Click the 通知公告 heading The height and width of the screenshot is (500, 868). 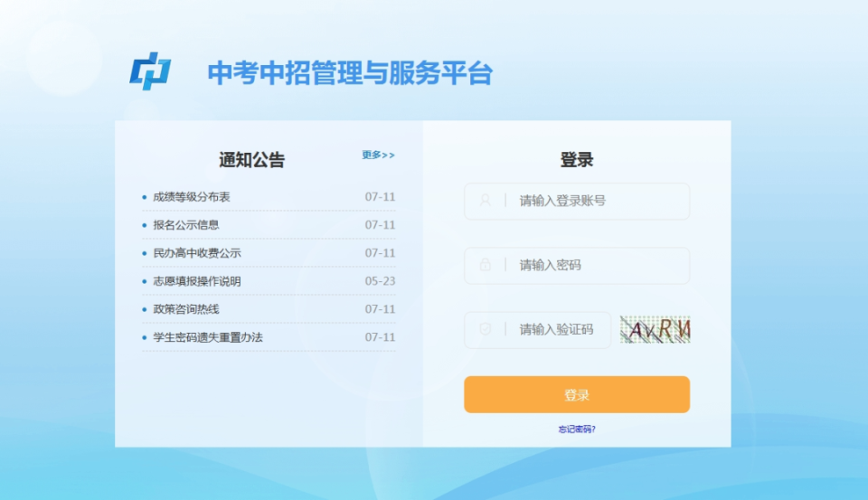252,160
